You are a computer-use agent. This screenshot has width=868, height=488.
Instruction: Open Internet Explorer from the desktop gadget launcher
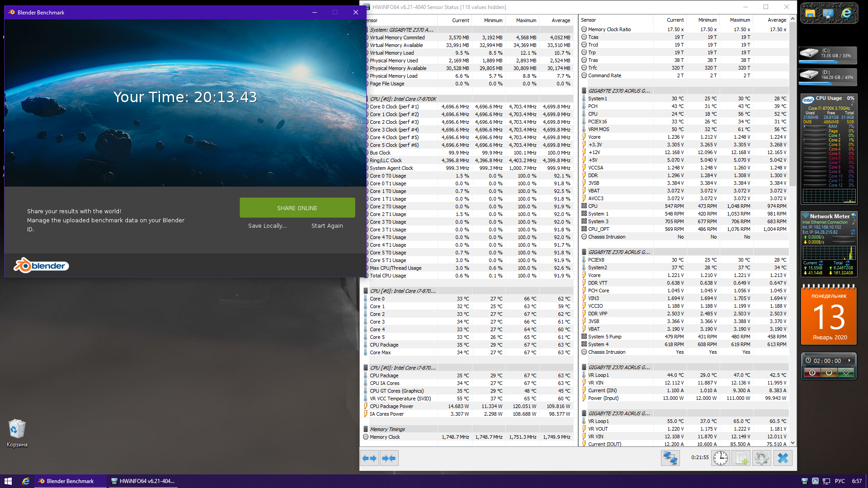pyautogui.click(x=846, y=14)
